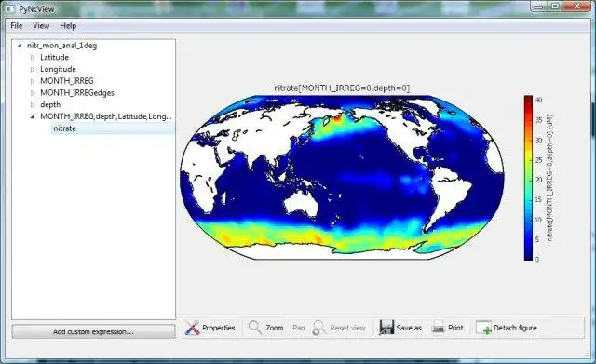The image size is (596, 364).
Task: Select the nitrate variable
Action: 64,128
